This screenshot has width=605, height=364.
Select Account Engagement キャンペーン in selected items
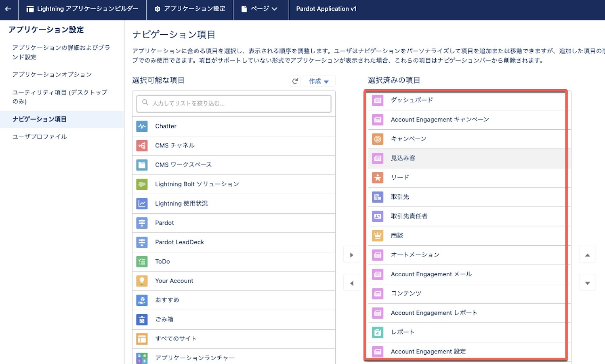click(x=469, y=120)
